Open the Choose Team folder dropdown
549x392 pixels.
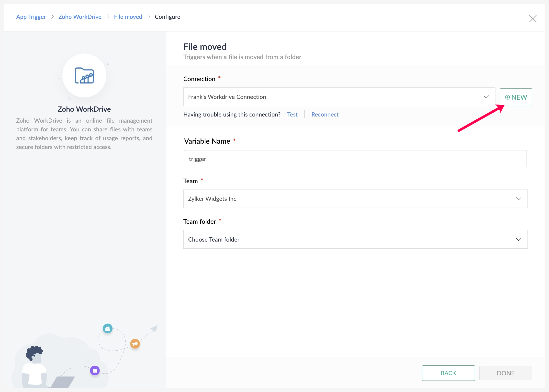pos(355,239)
